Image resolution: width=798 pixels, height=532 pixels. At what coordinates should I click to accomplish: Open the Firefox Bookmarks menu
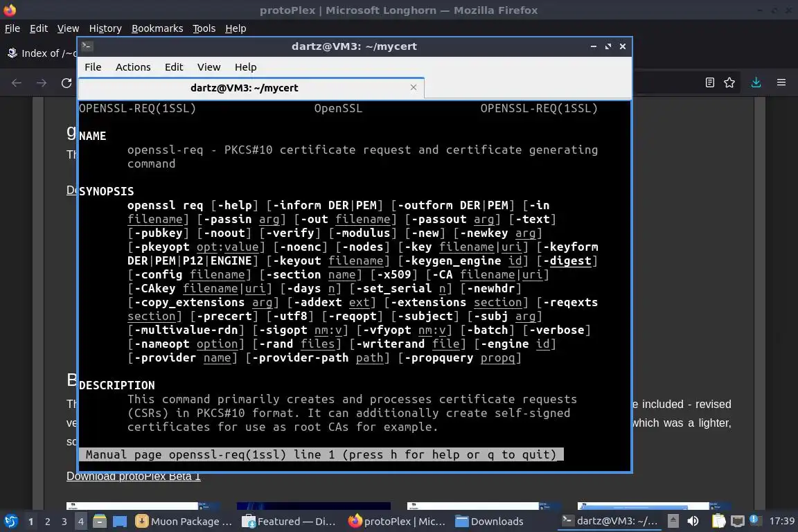[157, 28]
